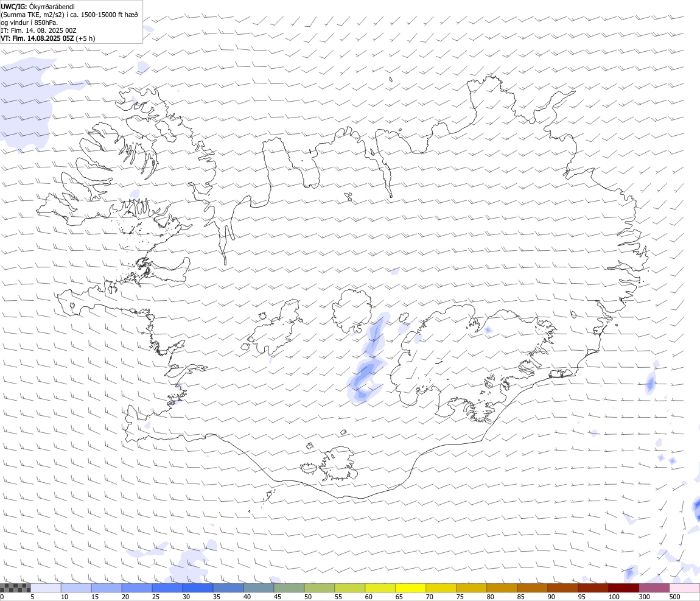Click the 'og vindur í 850hPa.' line
The image size is (700, 601).
point(29,23)
